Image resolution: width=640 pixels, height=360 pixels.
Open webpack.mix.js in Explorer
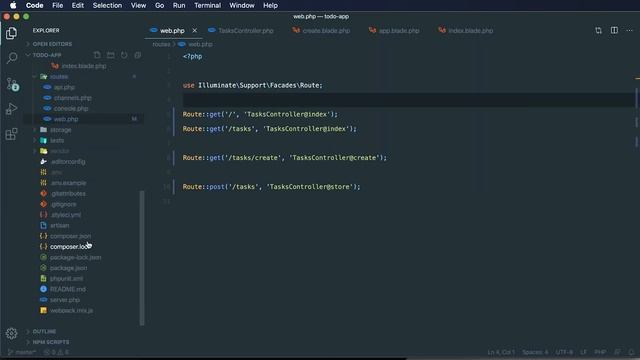point(71,310)
